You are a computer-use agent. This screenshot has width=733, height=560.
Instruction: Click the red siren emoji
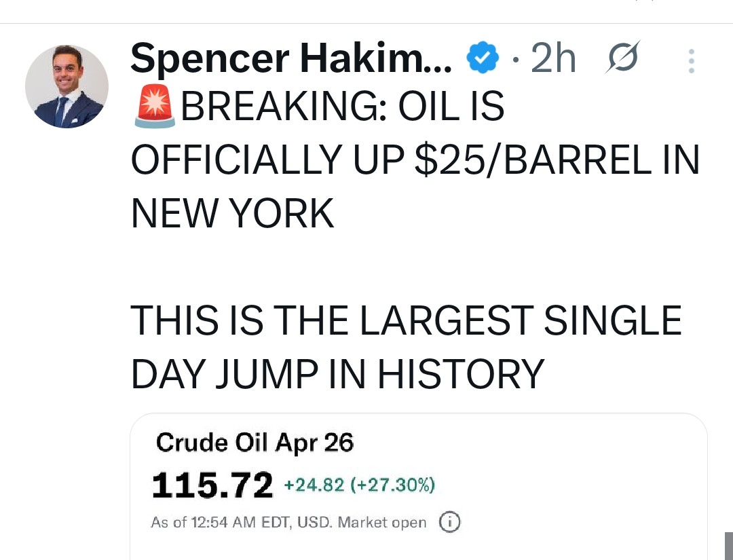tap(155, 107)
